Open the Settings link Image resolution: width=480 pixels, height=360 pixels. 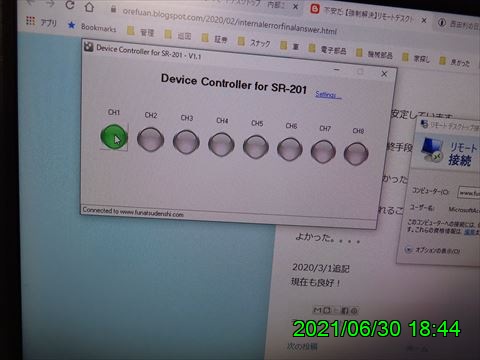tap(328, 95)
